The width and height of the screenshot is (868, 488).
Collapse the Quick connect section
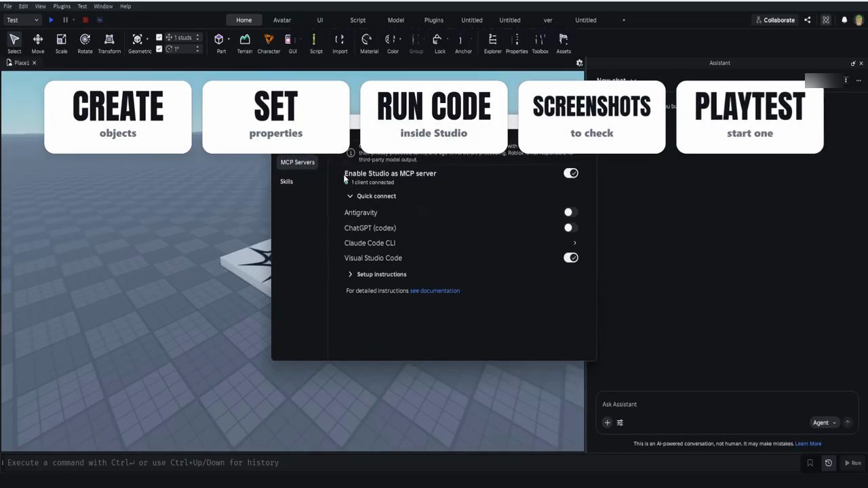[372, 196]
